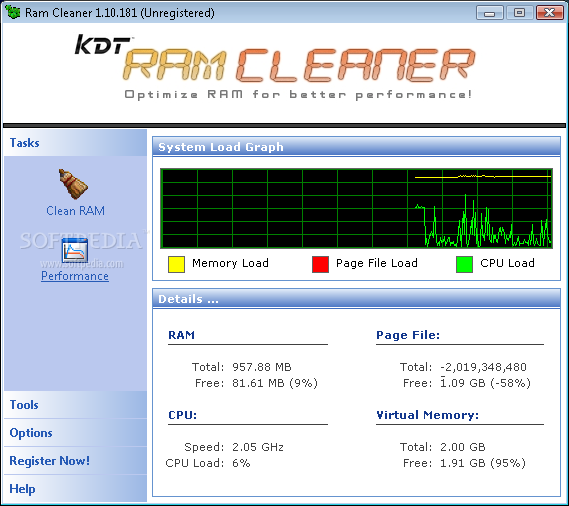Open the Clean RAM task link
The width and height of the screenshot is (569, 506).
[x=75, y=211]
